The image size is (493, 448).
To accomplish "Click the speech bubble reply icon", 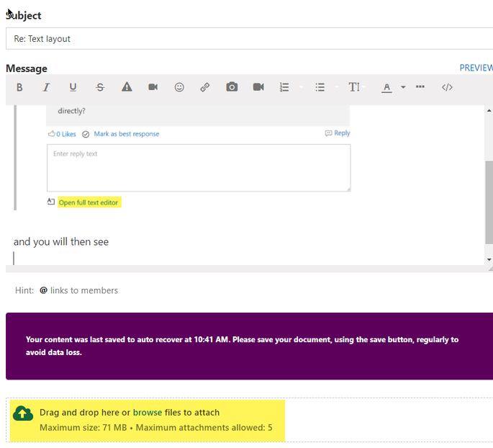I will (328, 133).
